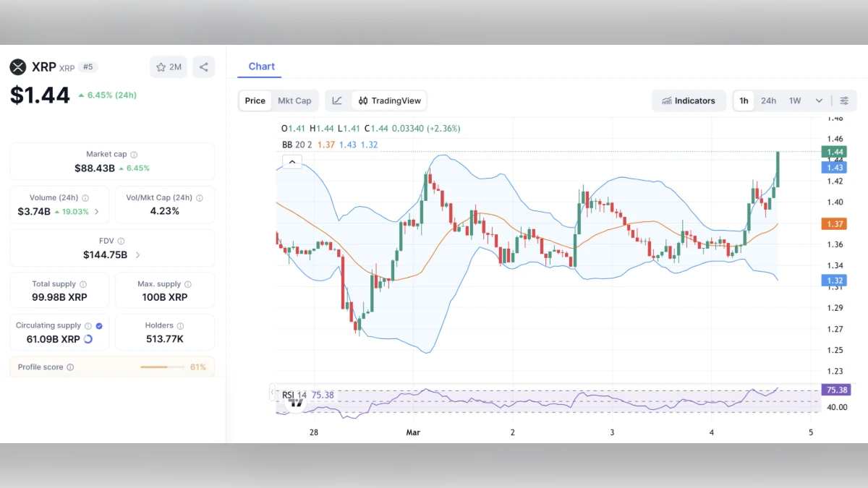The image size is (868, 488).
Task: Open the timeframe dropdown chevron
Action: point(818,100)
